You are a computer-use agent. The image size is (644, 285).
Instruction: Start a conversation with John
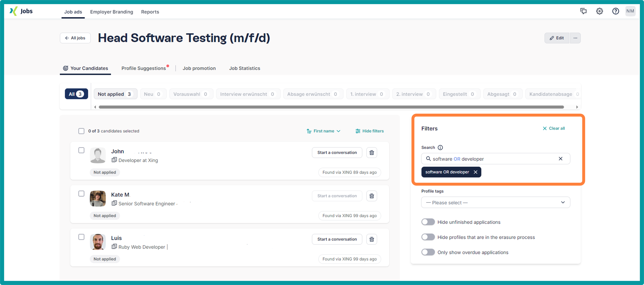[337, 152]
